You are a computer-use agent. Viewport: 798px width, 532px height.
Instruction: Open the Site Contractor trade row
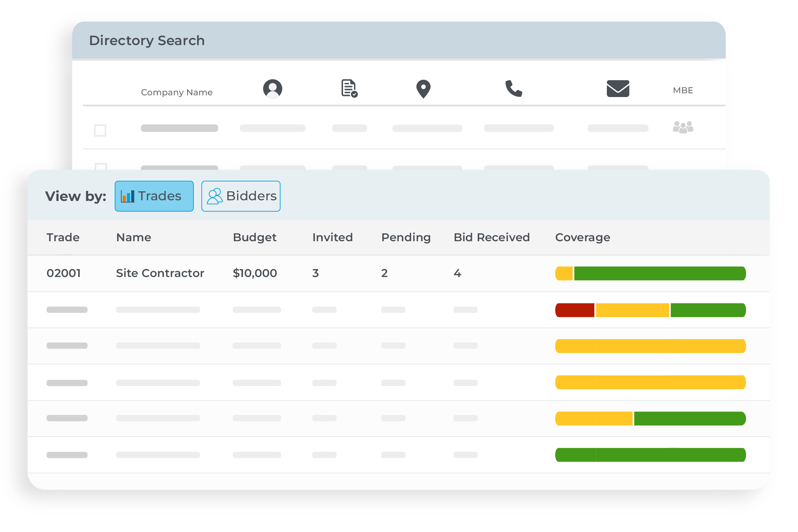(159, 273)
